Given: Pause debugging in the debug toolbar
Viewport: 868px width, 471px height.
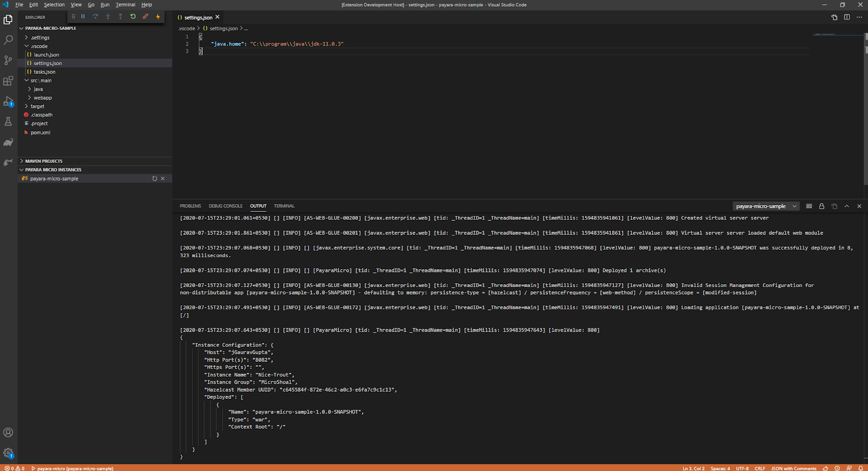Looking at the screenshot, I should tap(83, 17).
